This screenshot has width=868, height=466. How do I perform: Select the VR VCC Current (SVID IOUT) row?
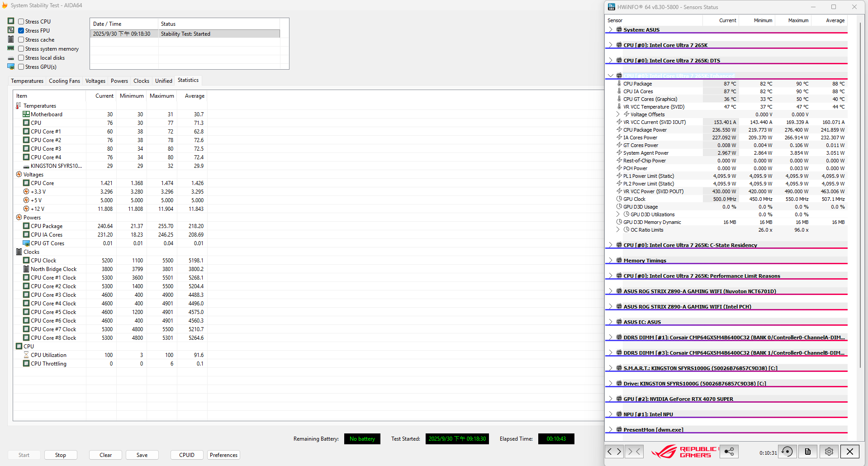(726, 122)
